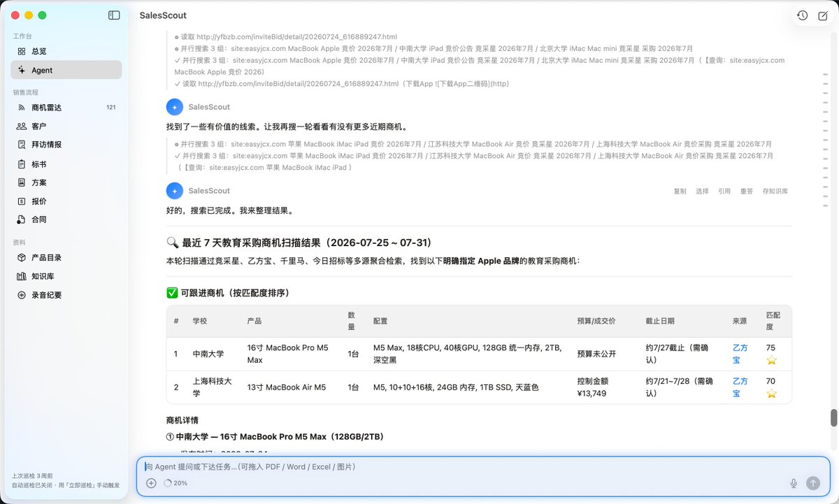Click the Agent sparkle icon

tap(22, 70)
